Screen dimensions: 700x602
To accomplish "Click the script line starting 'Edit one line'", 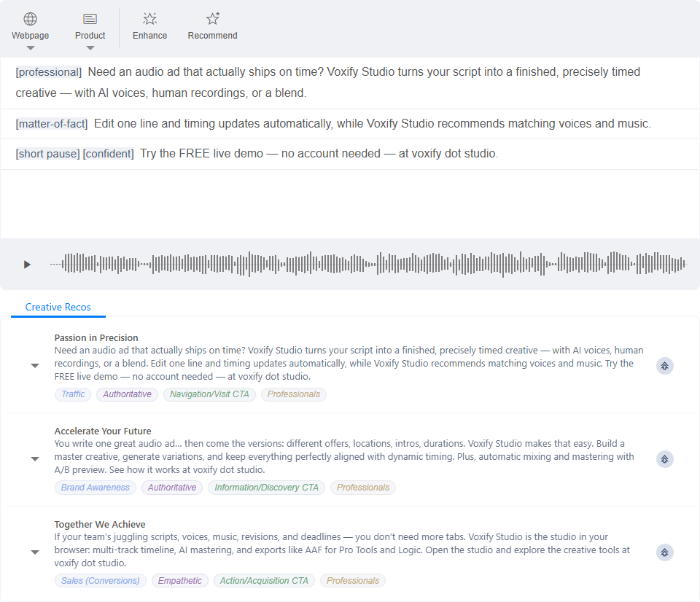I will click(350, 124).
